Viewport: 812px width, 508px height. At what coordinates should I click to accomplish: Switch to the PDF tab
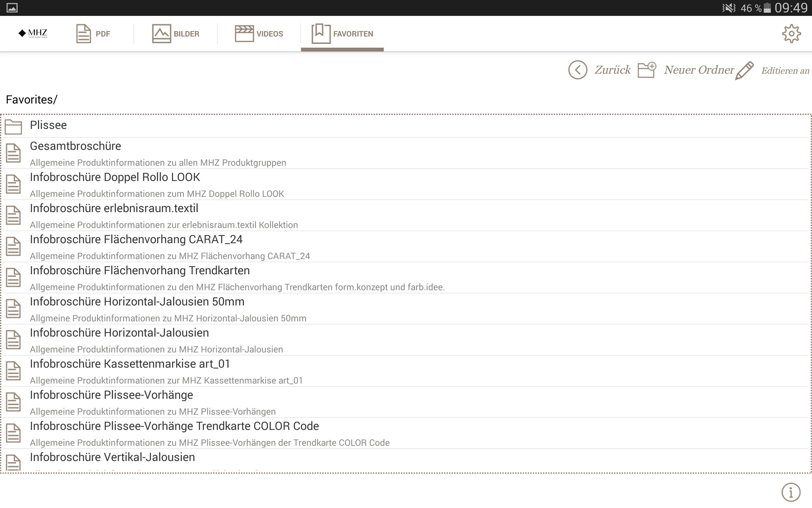pos(93,34)
